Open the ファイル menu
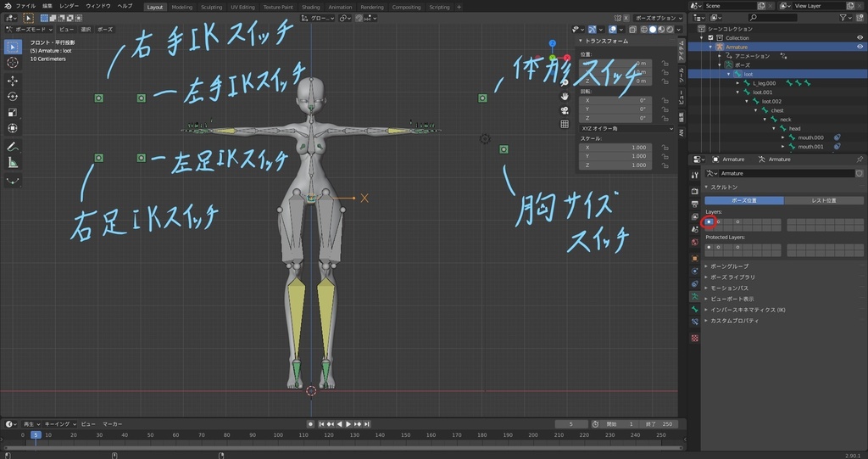868x459 pixels. pyautogui.click(x=25, y=6)
